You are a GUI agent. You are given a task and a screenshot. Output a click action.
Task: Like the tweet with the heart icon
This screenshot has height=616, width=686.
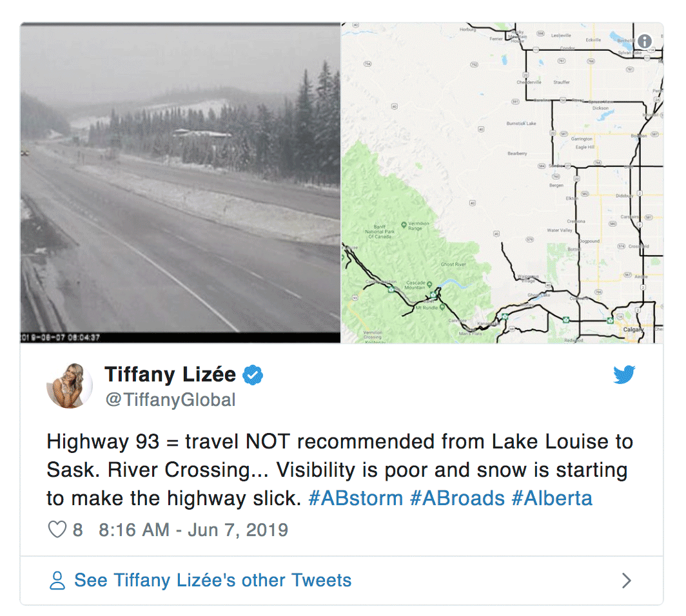[57, 530]
